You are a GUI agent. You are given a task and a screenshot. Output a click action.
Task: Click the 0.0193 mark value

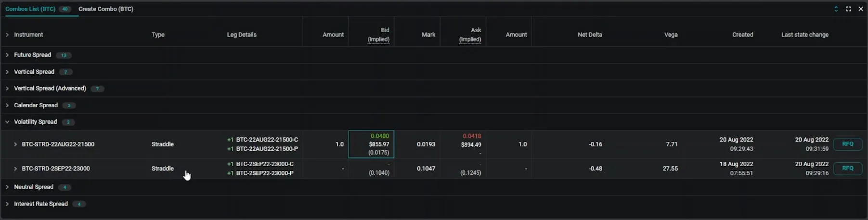click(x=426, y=144)
